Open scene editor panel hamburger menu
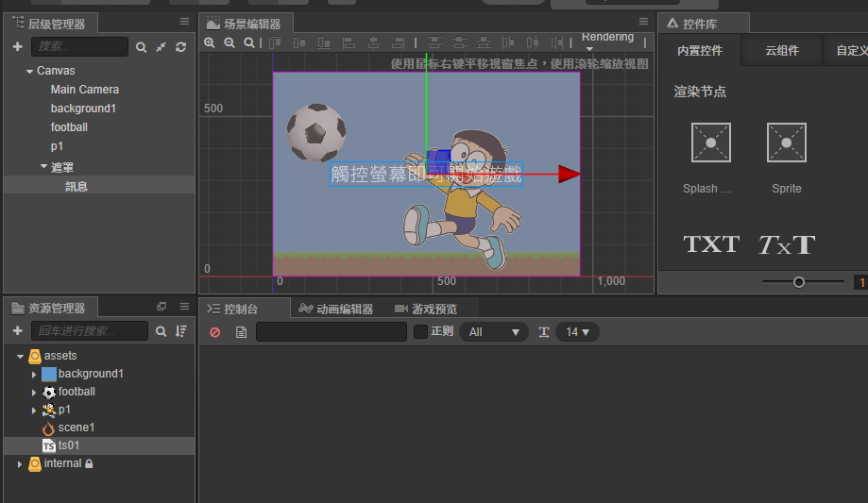Image resolution: width=868 pixels, height=503 pixels. pyautogui.click(x=643, y=22)
